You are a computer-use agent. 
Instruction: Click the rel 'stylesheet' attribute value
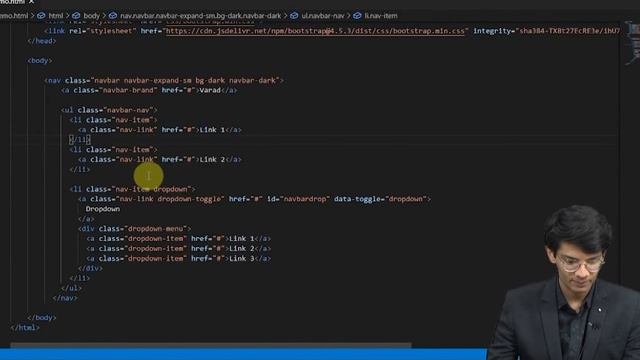point(111,31)
